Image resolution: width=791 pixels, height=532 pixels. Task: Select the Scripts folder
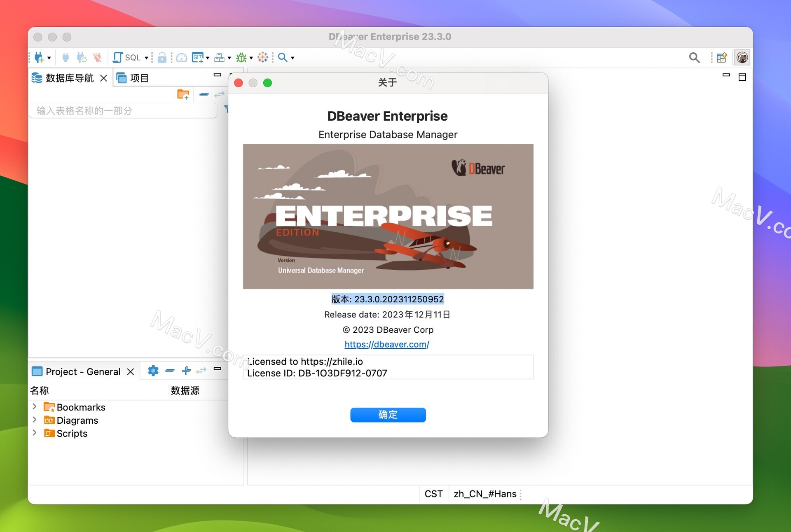coord(66,434)
